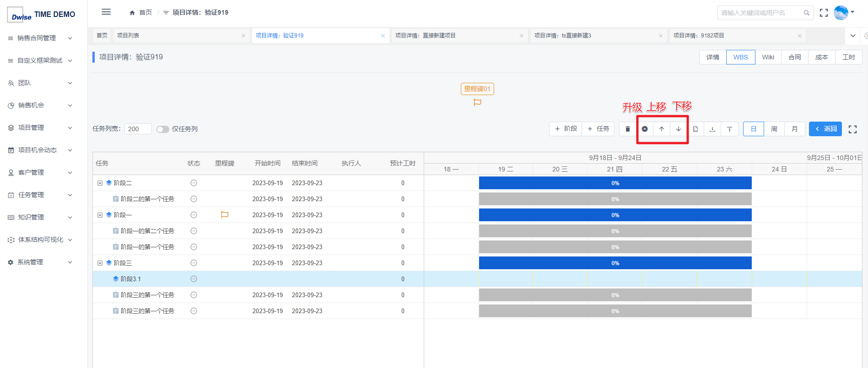The height and width of the screenshot is (368, 868).
Task: Close the 项目列表 tab
Action: coord(243,36)
